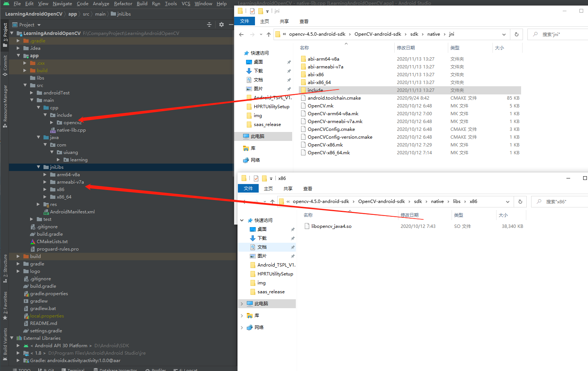
Task: Open the Project tool window sidebar tab
Action: [x=5, y=35]
